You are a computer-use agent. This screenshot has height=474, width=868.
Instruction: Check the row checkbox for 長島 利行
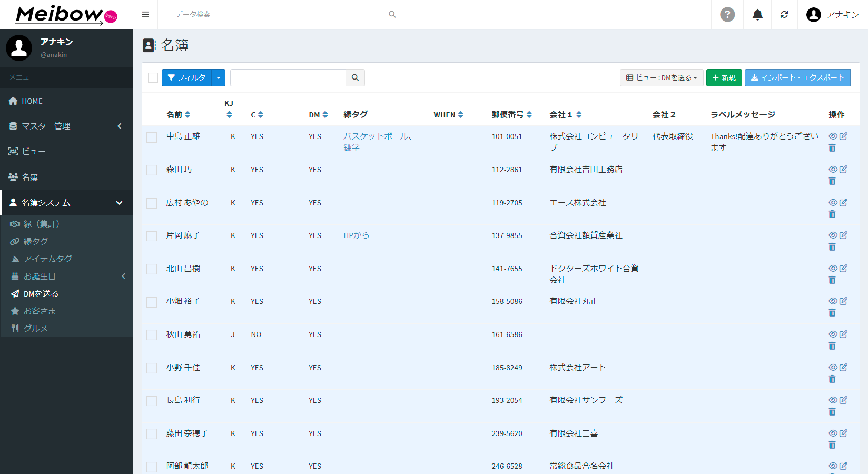pyautogui.click(x=152, y=401)
